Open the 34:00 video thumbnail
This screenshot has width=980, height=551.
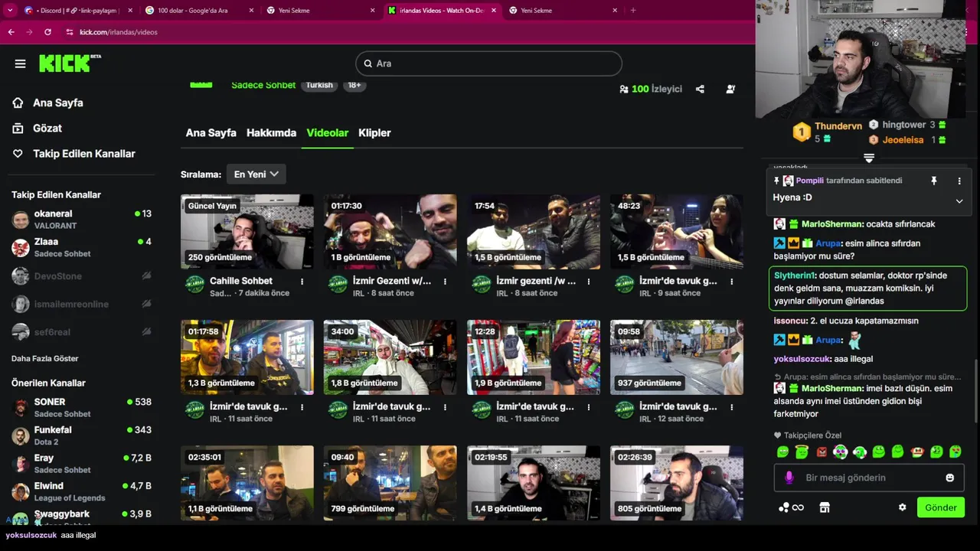pyautogui.click(x=390, y=357)
